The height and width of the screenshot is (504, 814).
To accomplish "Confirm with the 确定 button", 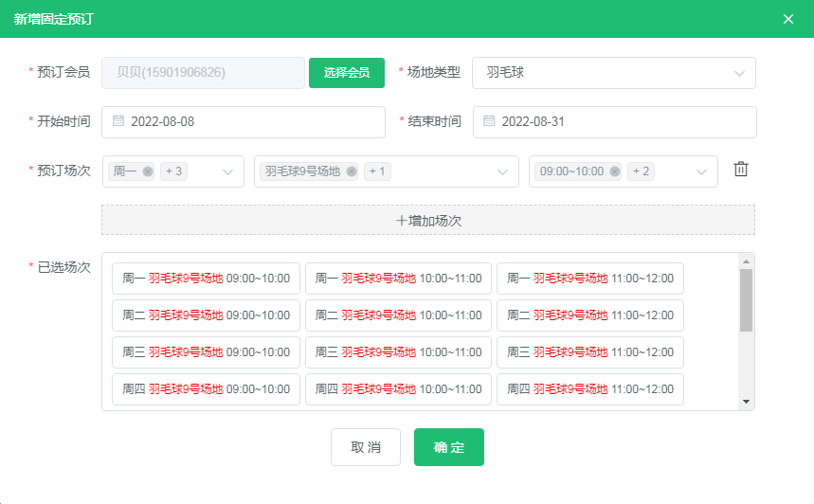I will point(448,447).
